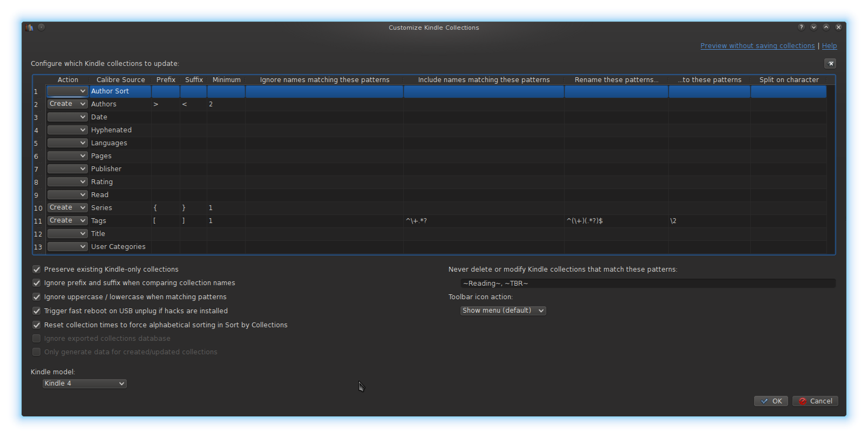The height and width of the screenshot is (438, 868).
Task: Open Action dropdown for Author Sort row
Action: tap(67, 91)
